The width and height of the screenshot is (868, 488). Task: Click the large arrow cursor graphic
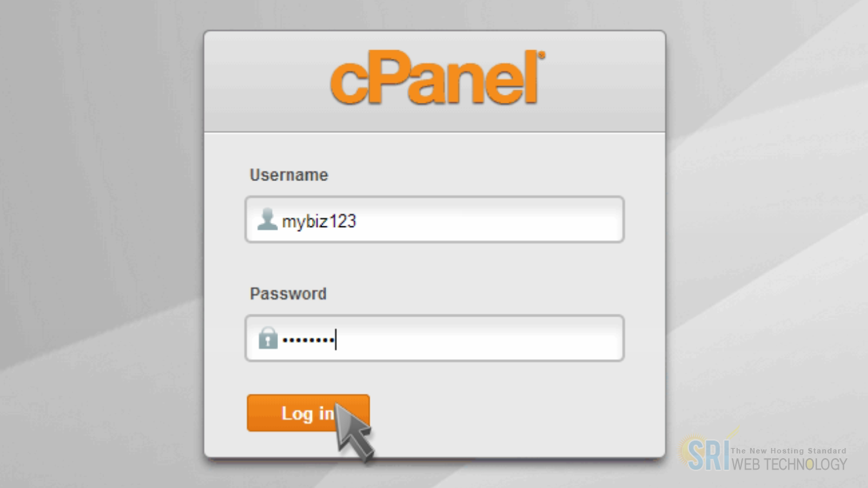[354, 429]
